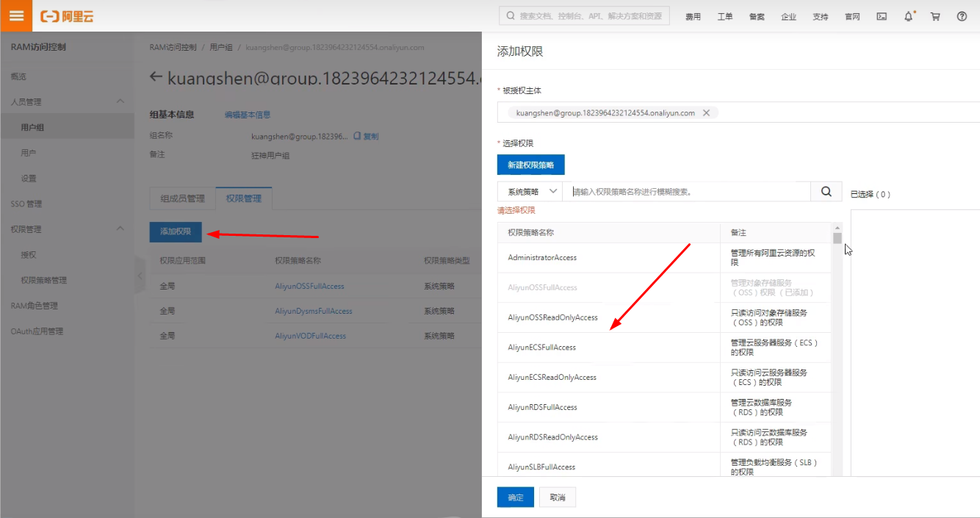This screenshot has width=980, height=518.
Task: Click 新建权限策略 button
Action: 530,165
